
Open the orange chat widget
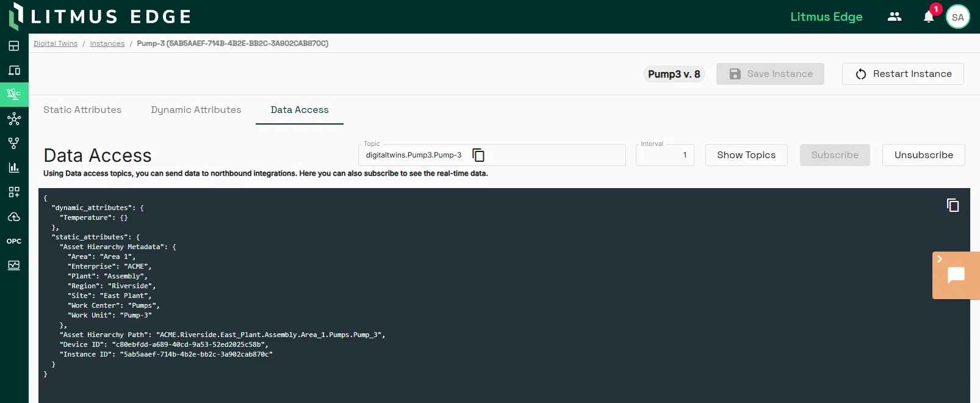(x=956, y=275)
